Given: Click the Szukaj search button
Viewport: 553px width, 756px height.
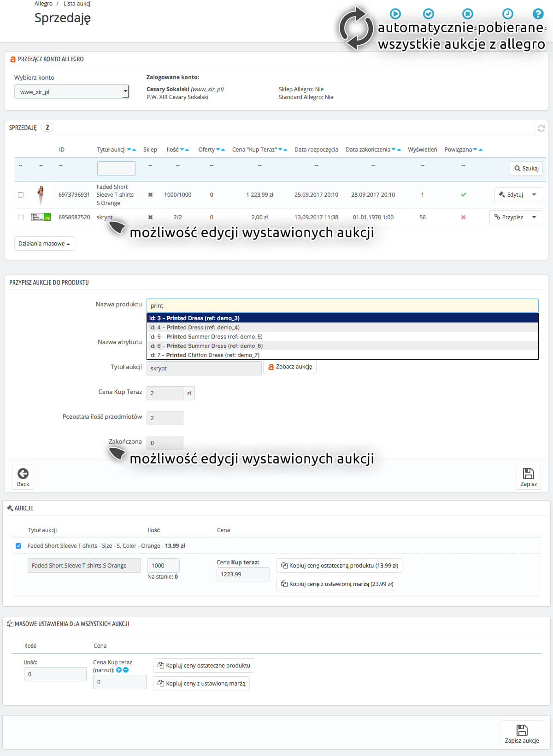Looking at the screenshot, I should (526, 168).
